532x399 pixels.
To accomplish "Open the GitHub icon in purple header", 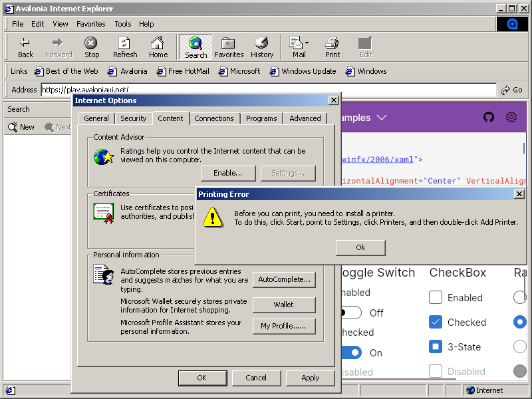I will (489, 118).
